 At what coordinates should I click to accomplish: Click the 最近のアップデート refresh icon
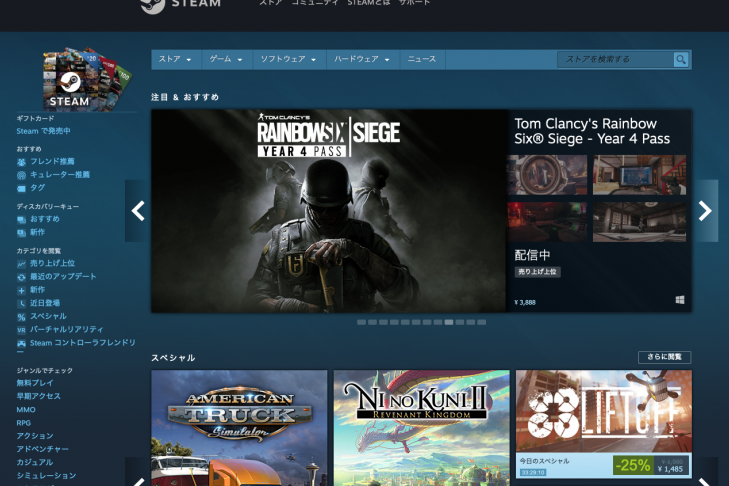21,277
